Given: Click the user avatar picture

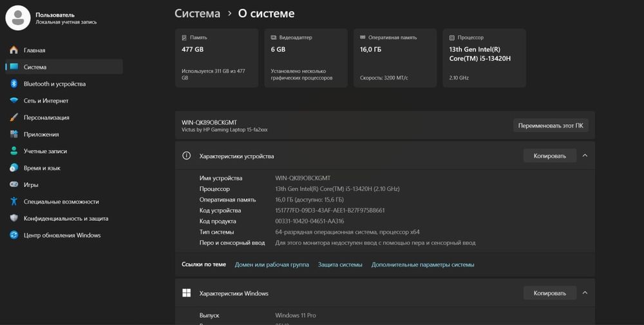Looking at the screenshot, I should pyautogui.click(x=17, y=17).
